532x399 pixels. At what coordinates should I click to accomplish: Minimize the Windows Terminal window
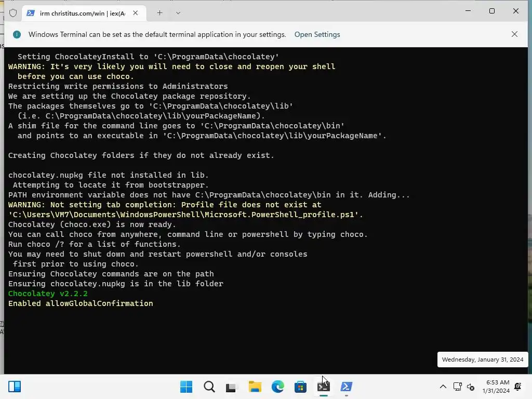468,11
